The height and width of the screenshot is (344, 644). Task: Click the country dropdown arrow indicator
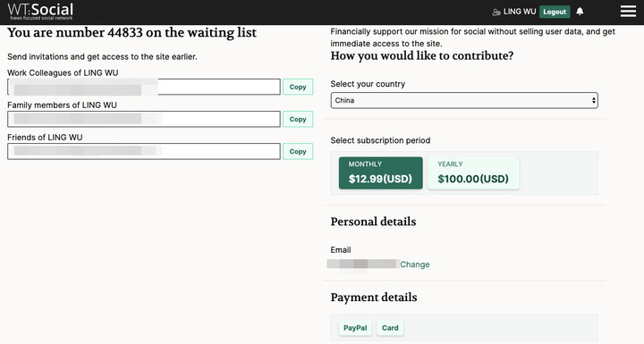click(594, 101)
